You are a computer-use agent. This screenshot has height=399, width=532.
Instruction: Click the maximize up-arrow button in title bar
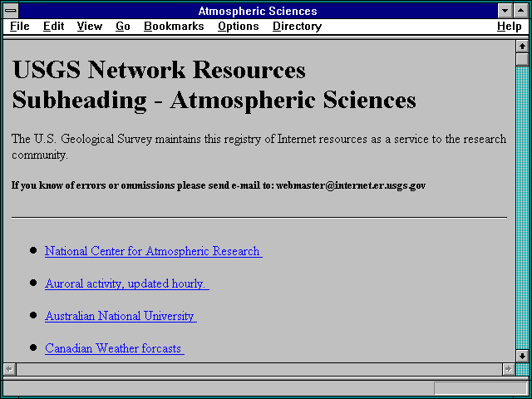pyautogui.click(x=521, y=11)
